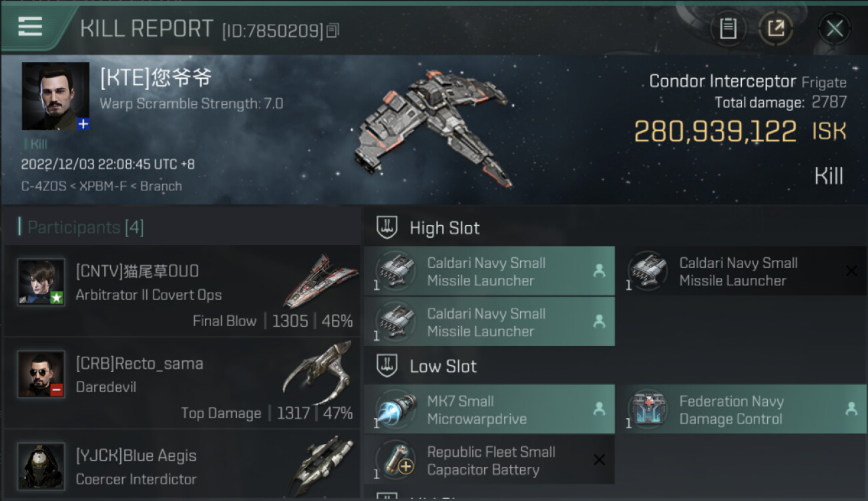
Task: Close the kill report window
Action: pyautogui.click(x=835, y=28)
